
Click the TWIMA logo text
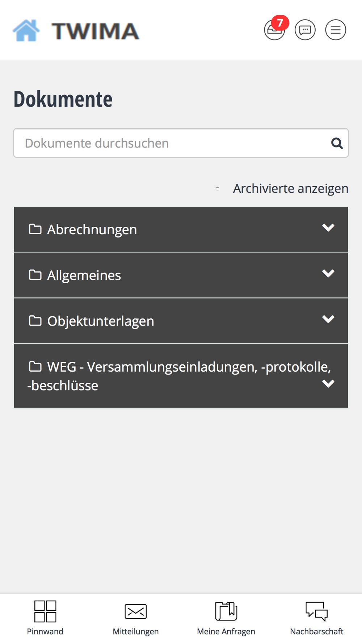96,31
